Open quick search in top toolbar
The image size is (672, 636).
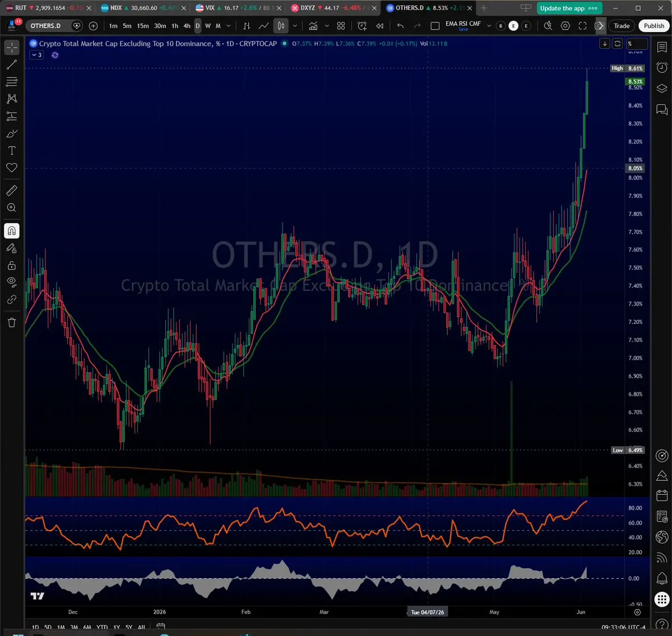tap(548, 26)
